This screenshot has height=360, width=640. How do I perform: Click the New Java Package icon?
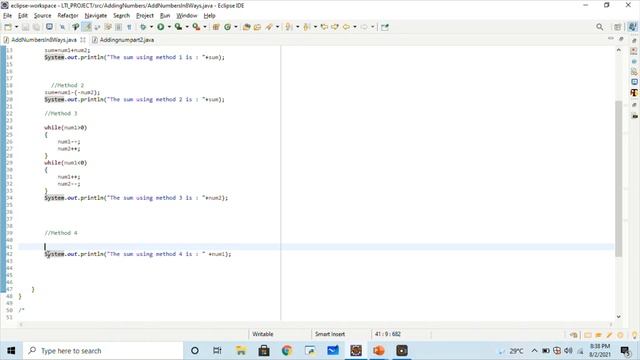tap(216, 27)
